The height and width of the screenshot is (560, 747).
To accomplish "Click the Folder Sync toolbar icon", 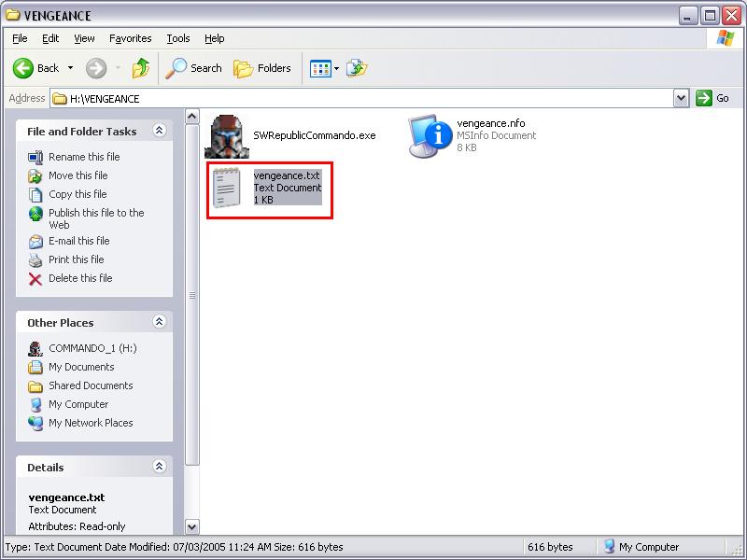I will (357, 68).
